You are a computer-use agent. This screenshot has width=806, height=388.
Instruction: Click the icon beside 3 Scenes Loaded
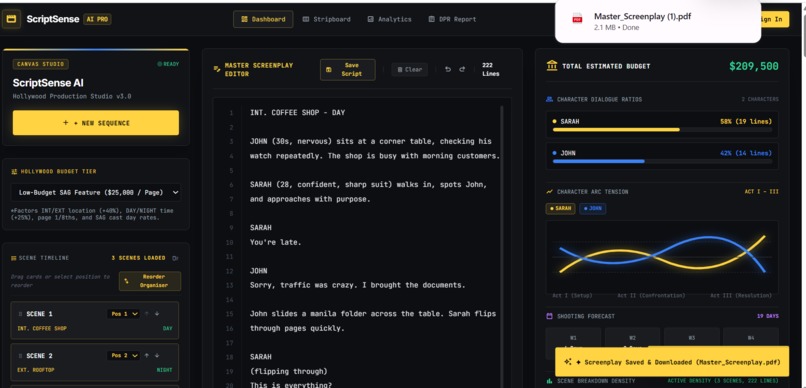(x=176, y=258)
